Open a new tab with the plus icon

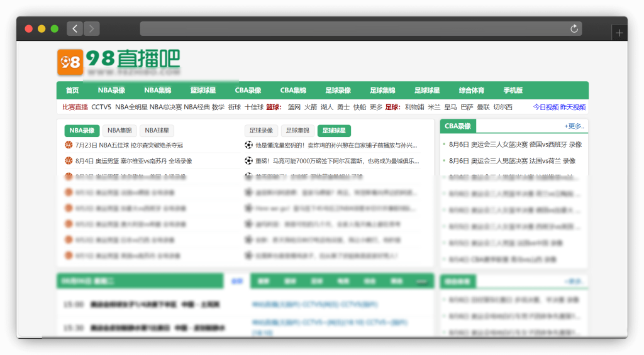tap(619, 33)
